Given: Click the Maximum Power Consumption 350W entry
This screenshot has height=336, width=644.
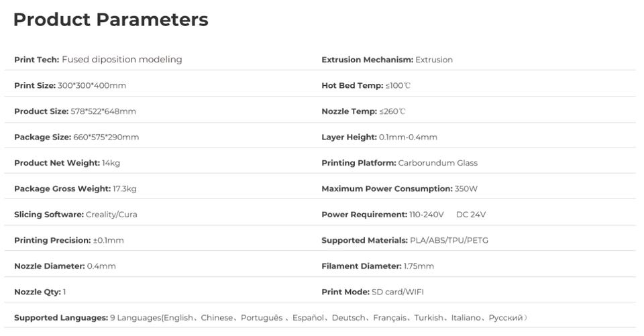Looking at the screenshot, I should tap(399, 189).
